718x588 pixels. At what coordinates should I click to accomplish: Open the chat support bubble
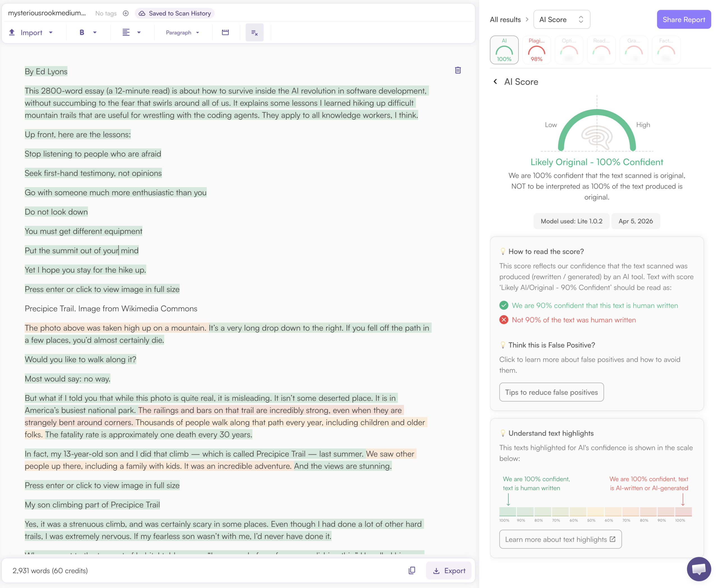(x=698, y=569)
